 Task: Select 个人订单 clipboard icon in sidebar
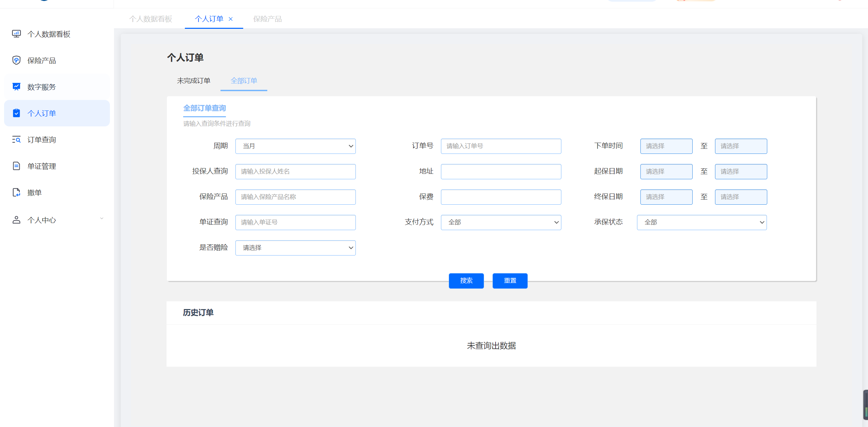pyautogui.click(x=16, y=113)
